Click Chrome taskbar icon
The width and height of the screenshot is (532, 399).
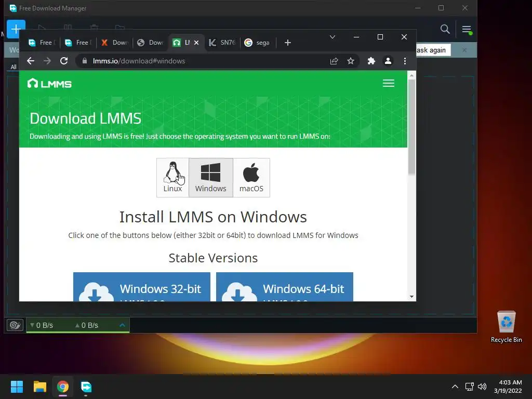coord(63,387)
